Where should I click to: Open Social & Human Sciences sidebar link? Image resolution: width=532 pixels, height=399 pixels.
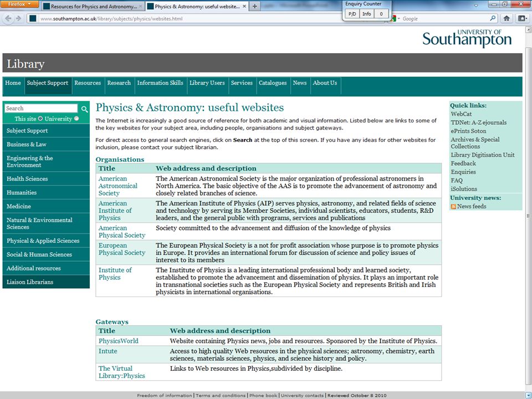tap(46, 254)
